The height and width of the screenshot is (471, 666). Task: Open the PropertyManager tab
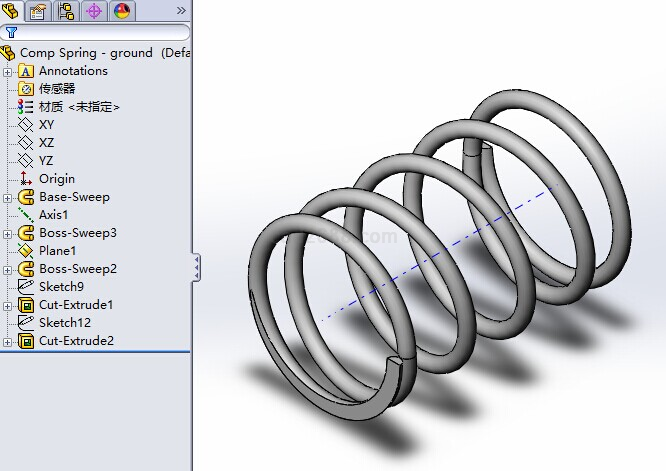click(x=39, y=11)
